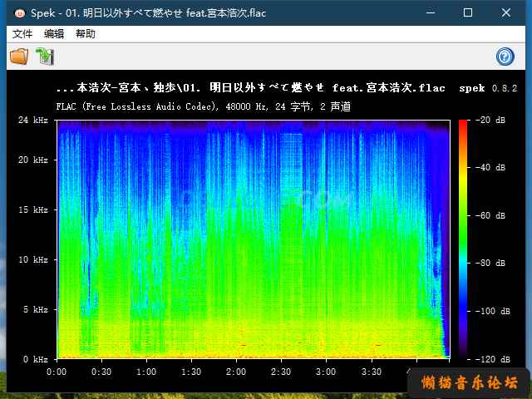Viewport: 532px width, 399px height.
Task: Close the Spek window
Action: coord(506,13)
